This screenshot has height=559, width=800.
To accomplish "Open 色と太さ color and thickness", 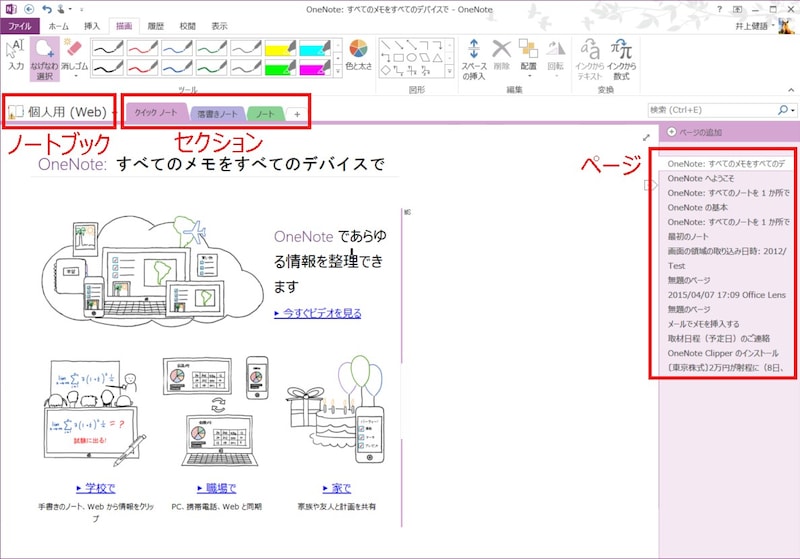I will pyautogui.click(x=358, y=55).
